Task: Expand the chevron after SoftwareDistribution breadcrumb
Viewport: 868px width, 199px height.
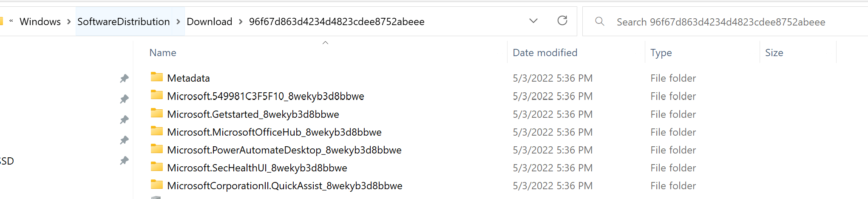Action: click(x=178, y=22)
